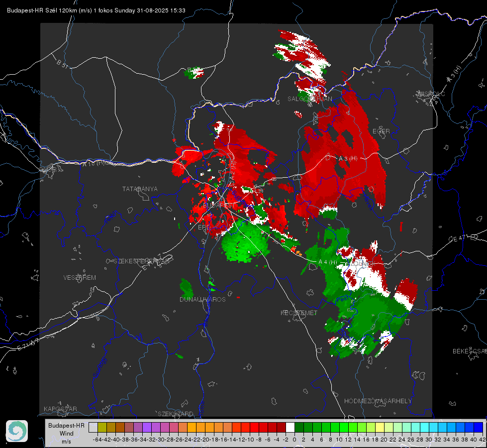Image resolution: width=487 pixels, height=448 pixels.
Task: Click the SZOLNOK city label
Action: 360,263
